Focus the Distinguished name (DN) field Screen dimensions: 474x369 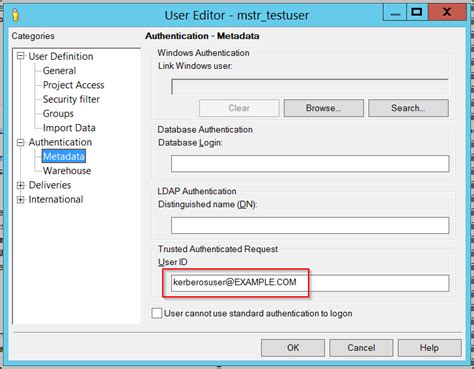310,225
